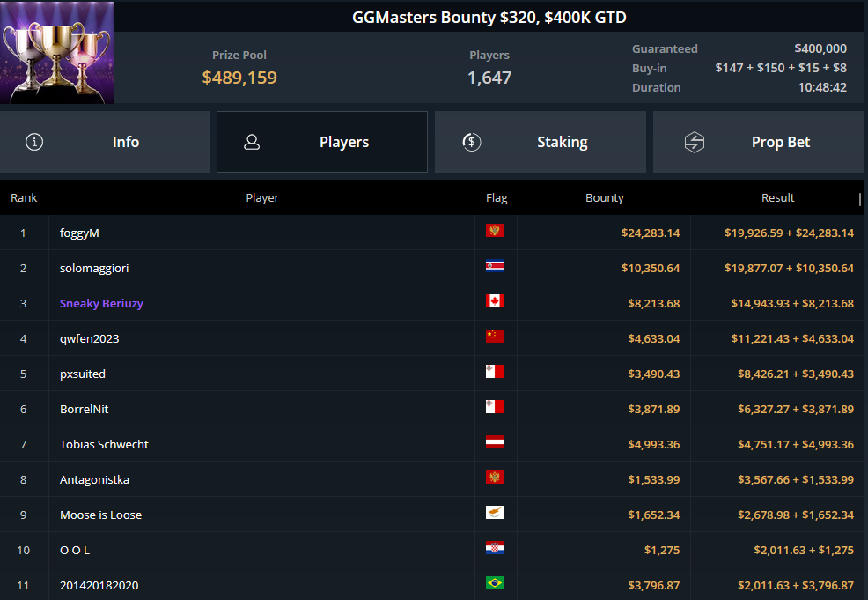Click the Prop Bet hexagon icon
Screen dimensions: 868x600
point(695,142)
